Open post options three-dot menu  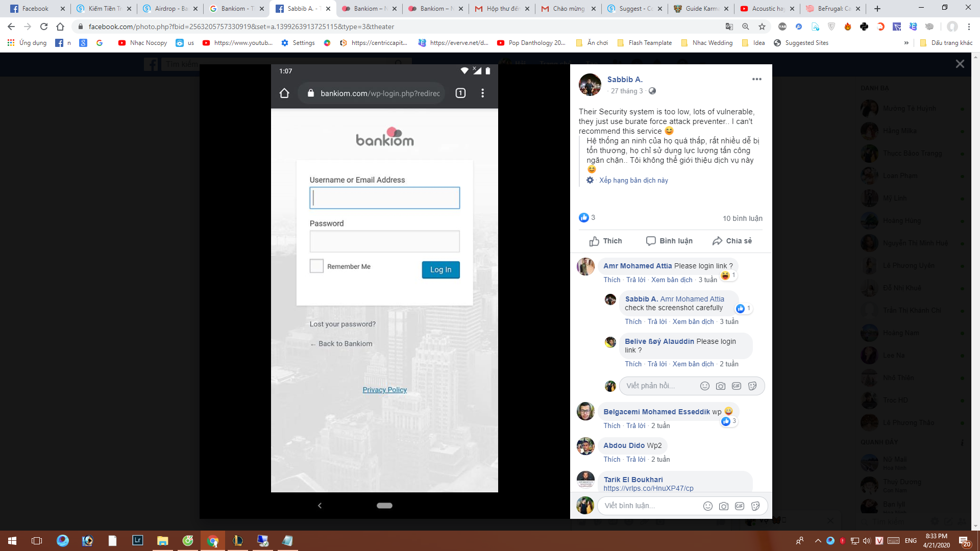[756, 79]
